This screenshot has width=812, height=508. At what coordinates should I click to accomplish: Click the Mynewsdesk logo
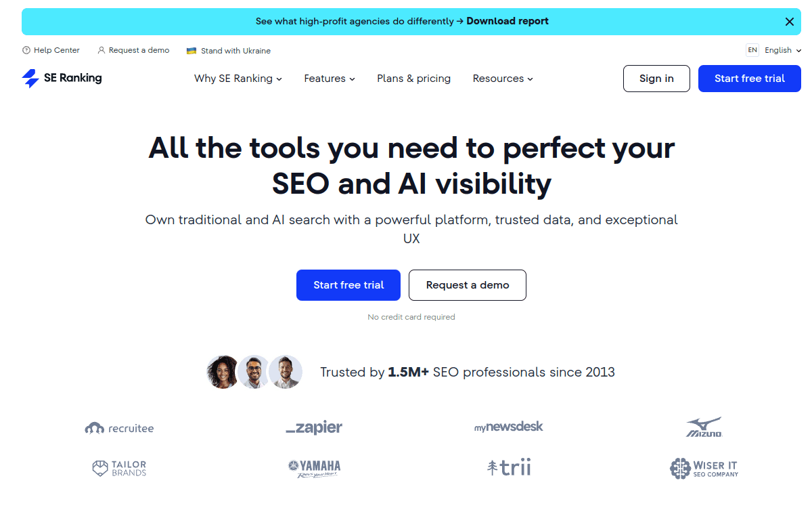[508, 427]
